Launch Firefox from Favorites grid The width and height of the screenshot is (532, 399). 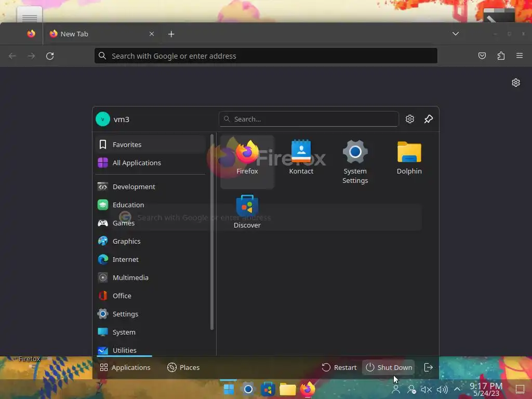[247, 162]
